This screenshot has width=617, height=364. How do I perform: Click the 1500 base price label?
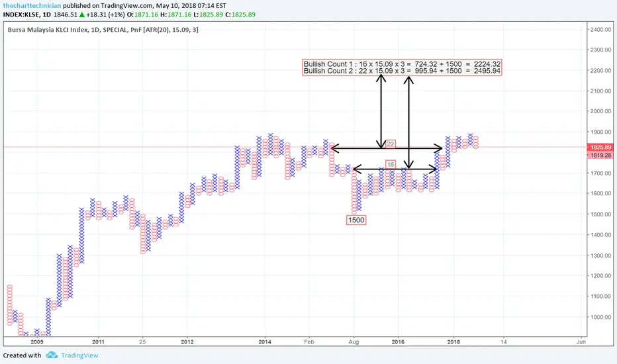tap(356, 220)
